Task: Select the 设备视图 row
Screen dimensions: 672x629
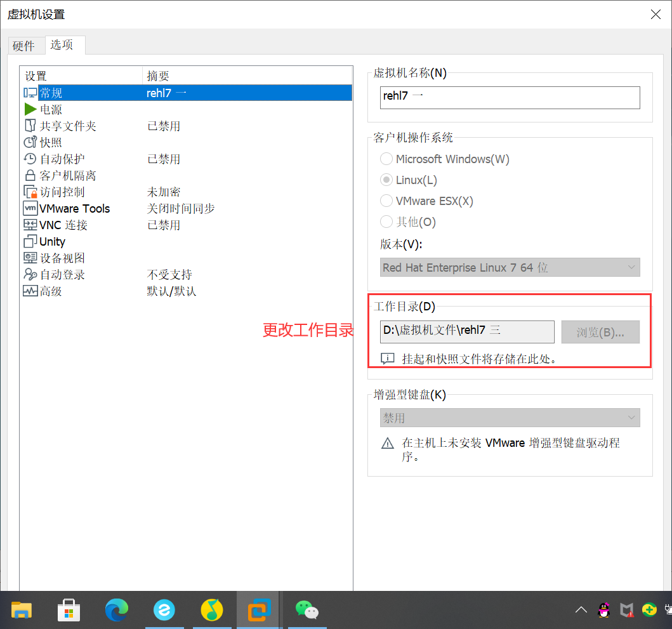Action: click(x=187, y=258)
